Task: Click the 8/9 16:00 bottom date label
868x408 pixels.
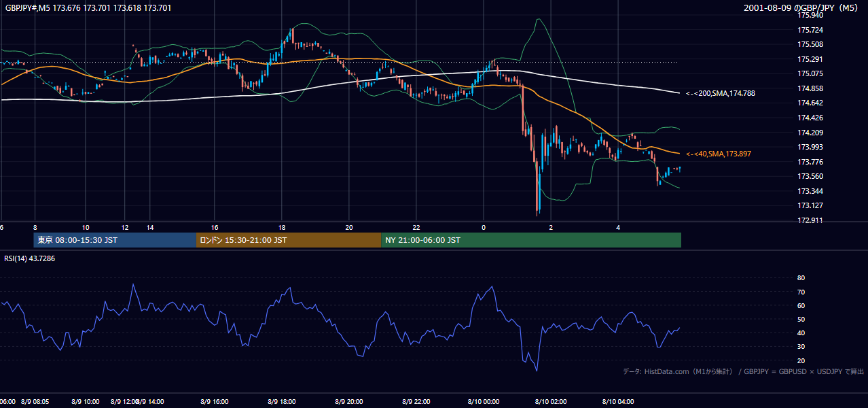Action: tap(215, 402)
